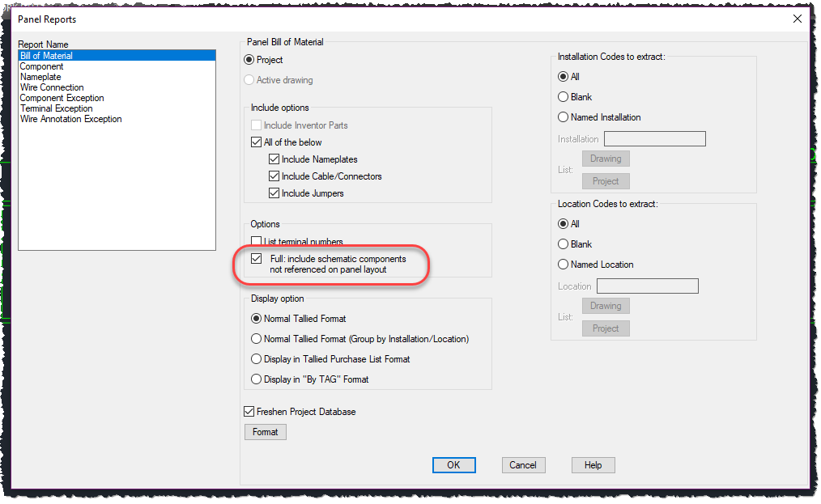
Task: Uncheck Include Jumpers
Action: point(274,193)
